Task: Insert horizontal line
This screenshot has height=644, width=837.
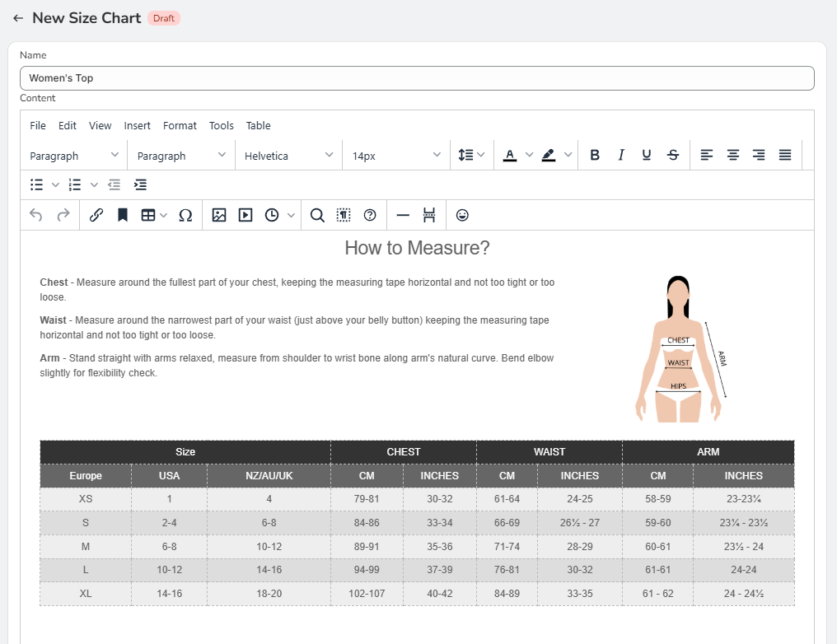Action: coord(403,215)
